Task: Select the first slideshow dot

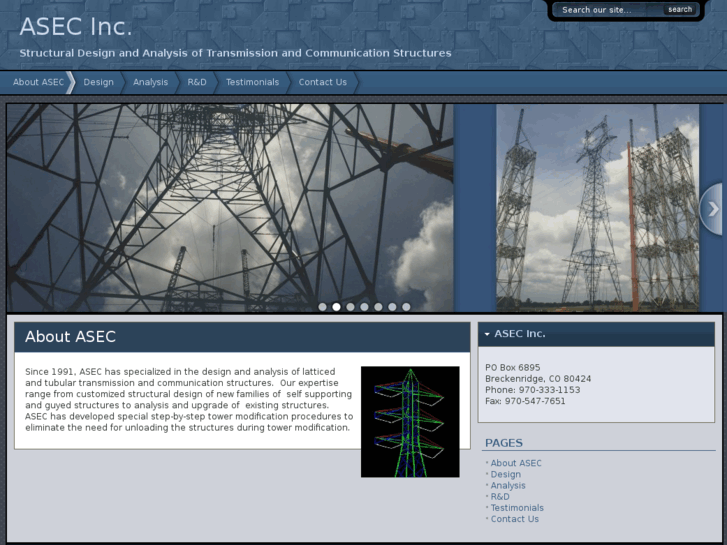Action: 322,307
